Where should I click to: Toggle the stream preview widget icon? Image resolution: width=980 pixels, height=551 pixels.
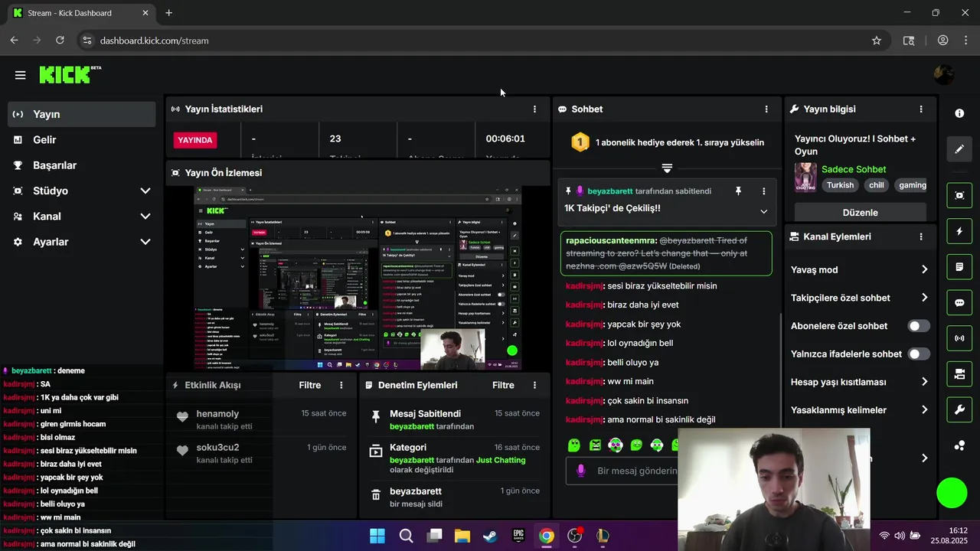pos(959,195)
